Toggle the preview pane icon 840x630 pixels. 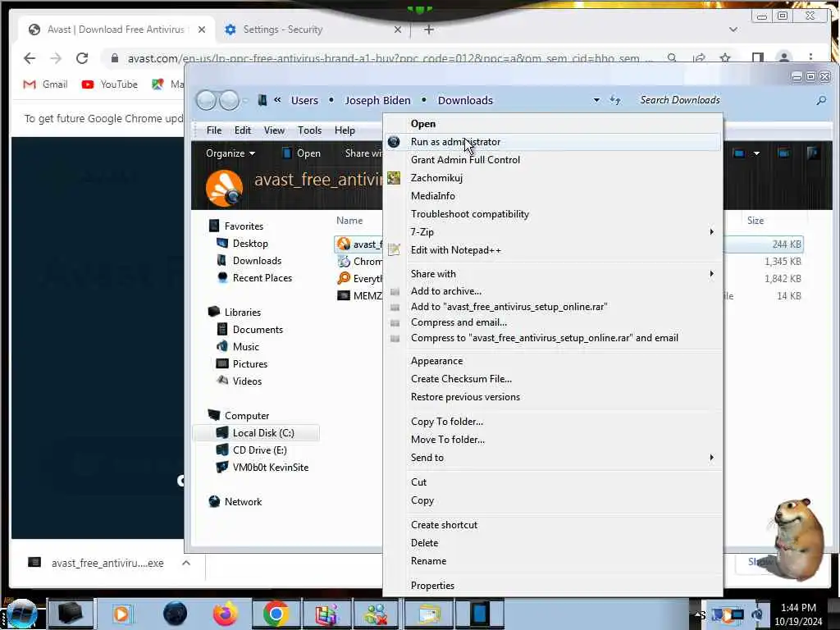click(x=783, y=153)
